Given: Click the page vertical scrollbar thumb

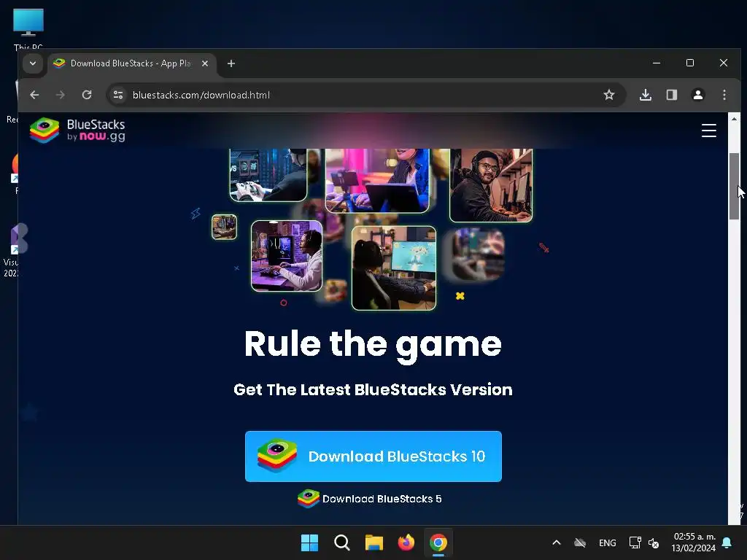Looking at the screenshot, I should click(734, 186).
